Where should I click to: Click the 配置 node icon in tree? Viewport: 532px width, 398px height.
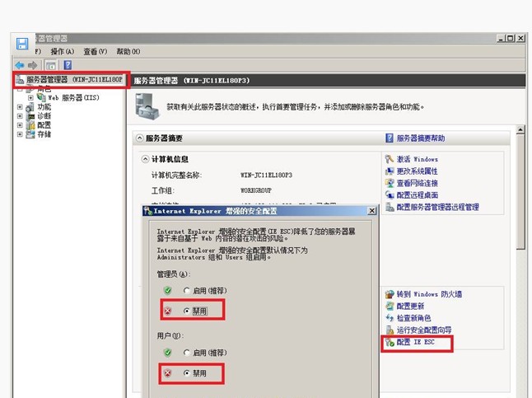point(30,125)
